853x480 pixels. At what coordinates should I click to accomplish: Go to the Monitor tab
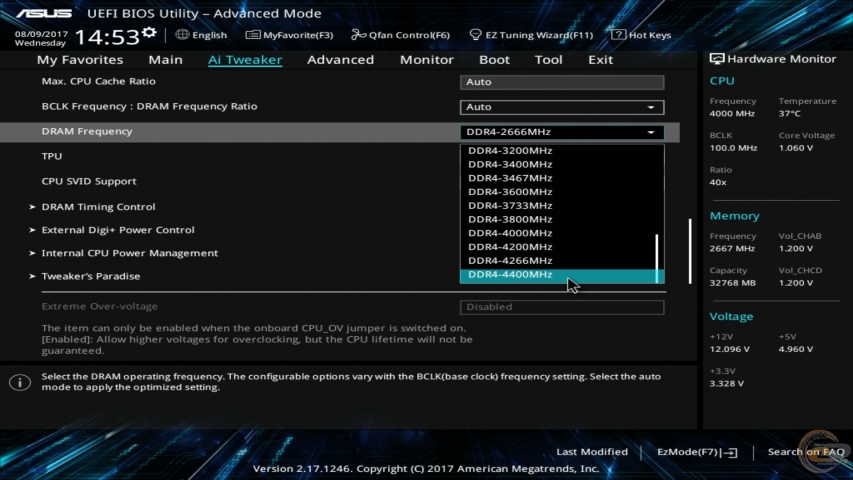tap(426, 60)
